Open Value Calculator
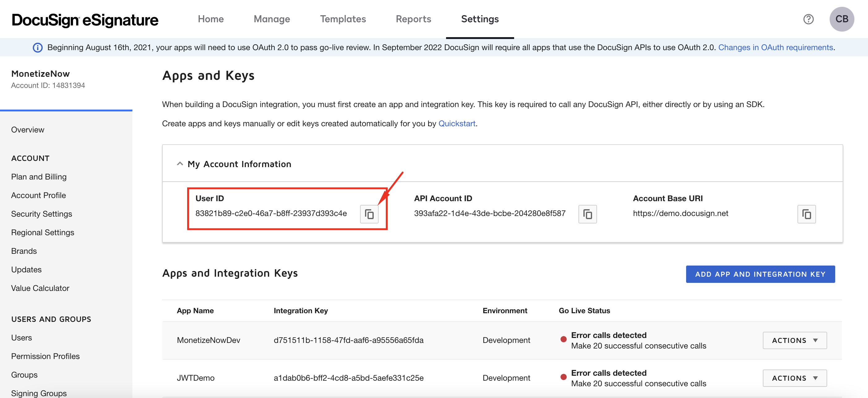868x398 pixels. (40, 288)
